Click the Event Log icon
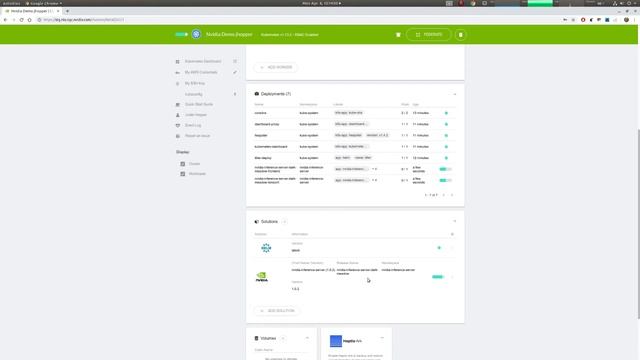This screenshot has width=640, height=360. pos(178,125)
